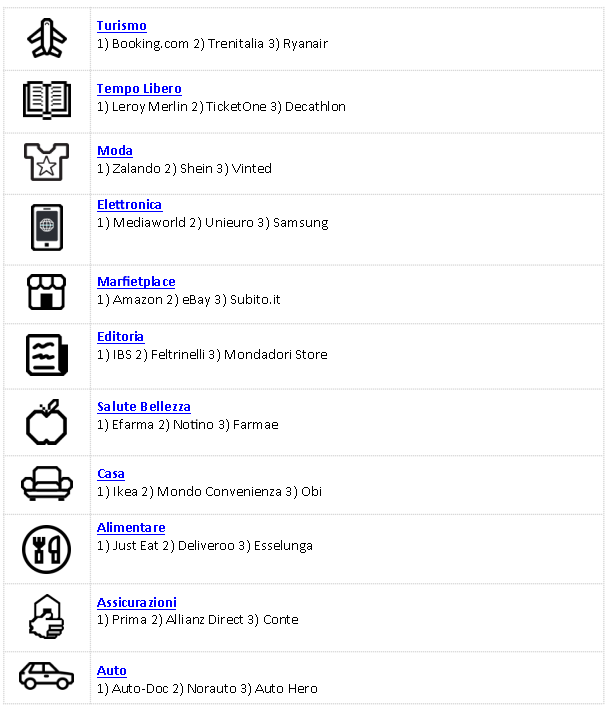Select the fork and knife Alimentare icon
607x709 pixels.
click(47, 549)
